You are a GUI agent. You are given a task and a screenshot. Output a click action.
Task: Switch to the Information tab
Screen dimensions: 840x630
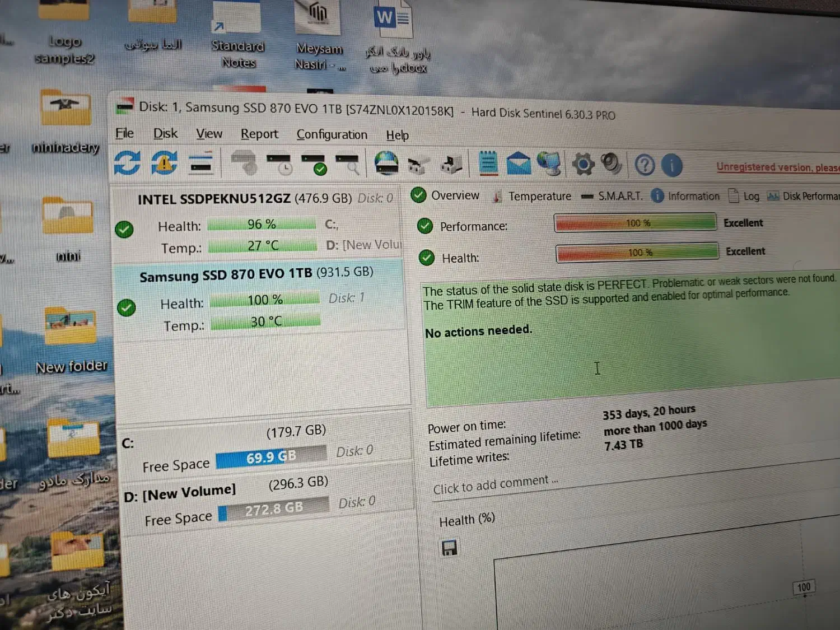685,196
